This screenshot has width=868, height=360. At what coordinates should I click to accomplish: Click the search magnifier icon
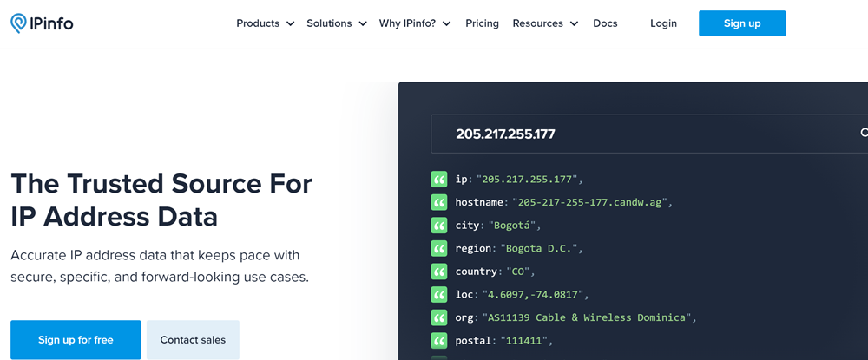pyautogui.click(x=864, y=133)
